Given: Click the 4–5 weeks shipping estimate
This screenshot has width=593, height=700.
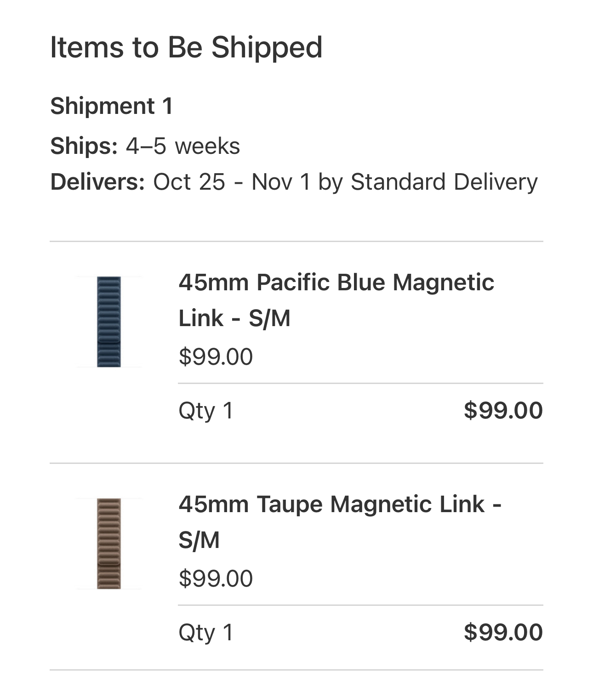Looking at the screenshot, I should click(183, 146).
